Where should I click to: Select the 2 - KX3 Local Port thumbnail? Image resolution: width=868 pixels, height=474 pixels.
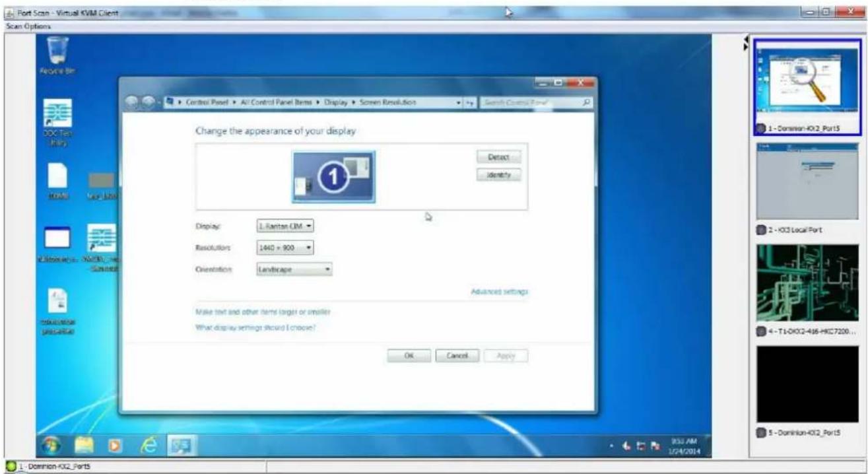[808, 180]
